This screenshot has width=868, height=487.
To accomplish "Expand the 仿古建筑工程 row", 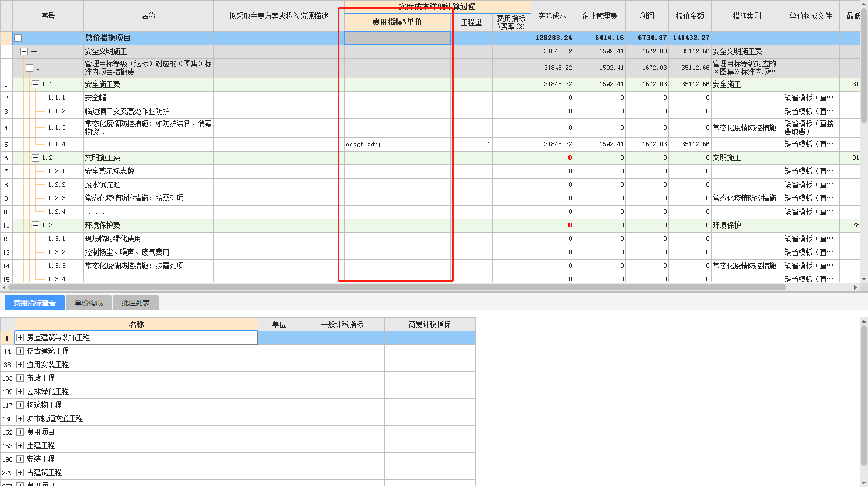I will tap(20, 351).
